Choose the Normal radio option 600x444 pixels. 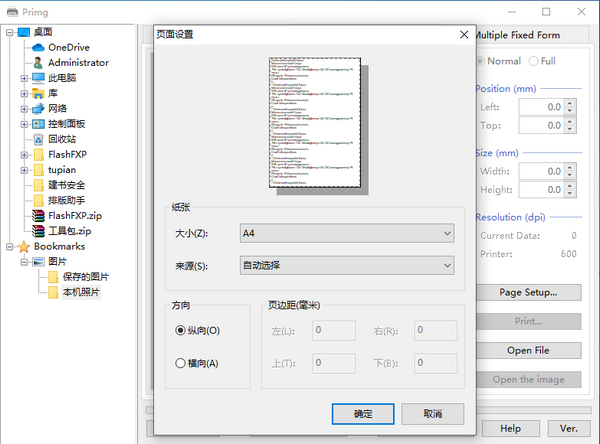[481, 61]
